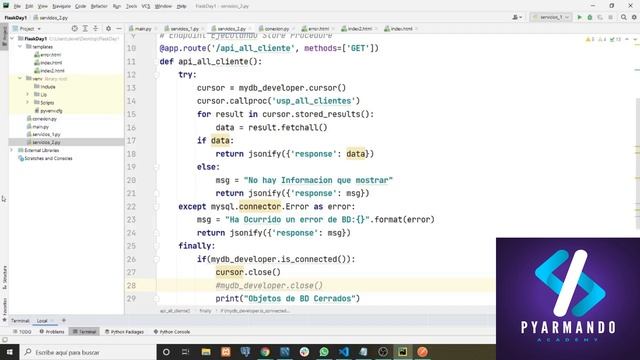Open WhatsApp from the taskbar

tap(324, 352)
